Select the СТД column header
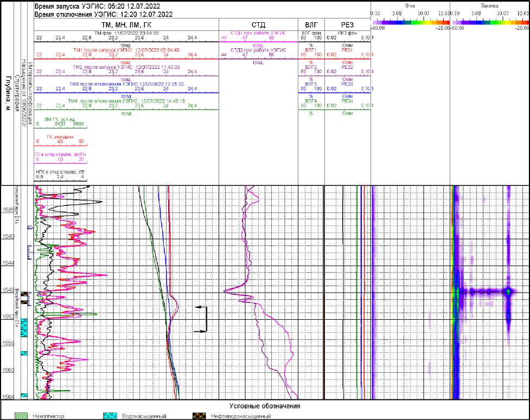This screenshot has height=420, width=530. pyautogui.click(x=258, y=25)
